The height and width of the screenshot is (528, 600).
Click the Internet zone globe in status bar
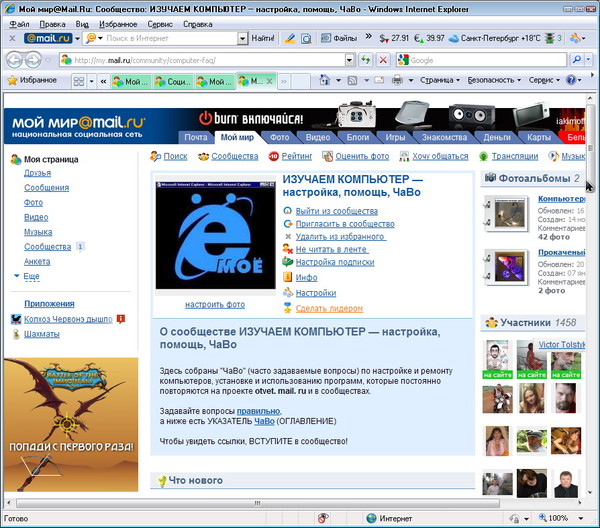(371, 518)
